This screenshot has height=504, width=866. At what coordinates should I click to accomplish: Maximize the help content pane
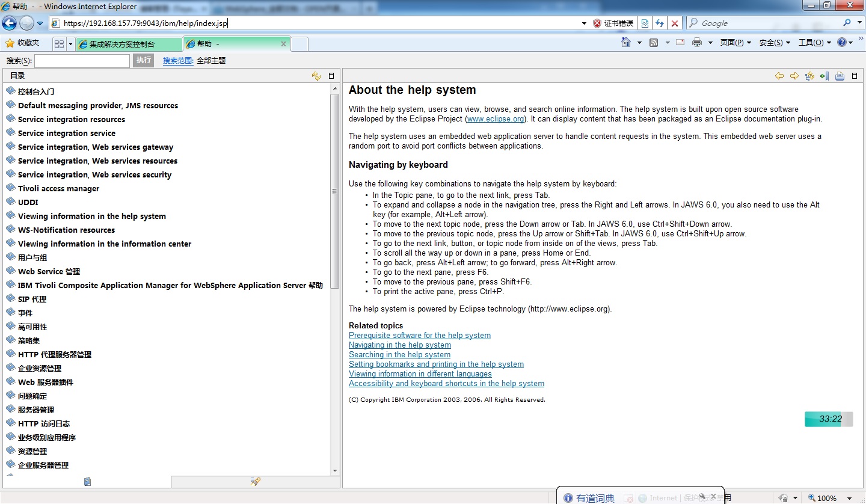pyautogui.click(x=855, y=76)
